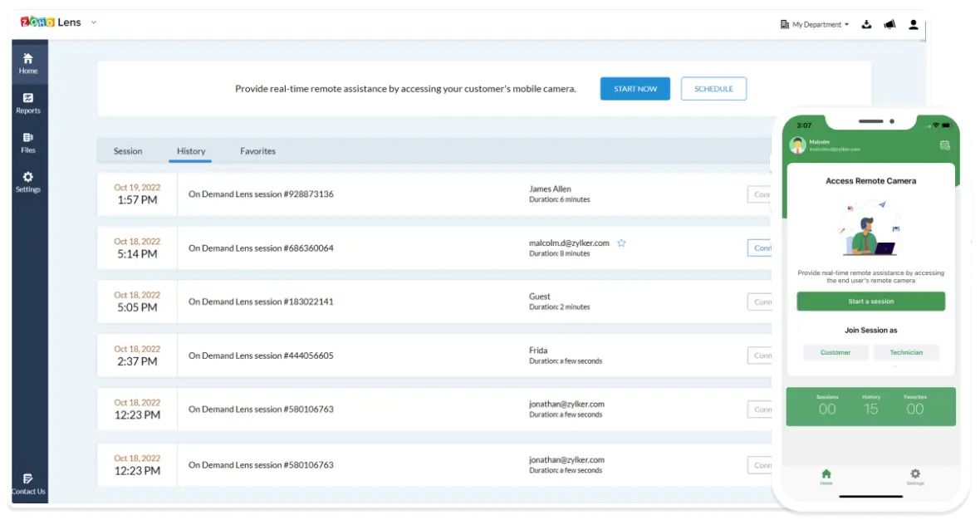Image resolution: width=980 pixels, height=520 pixels.
Task: Choose Technician in Join Session as
Action: coord(906,352)
